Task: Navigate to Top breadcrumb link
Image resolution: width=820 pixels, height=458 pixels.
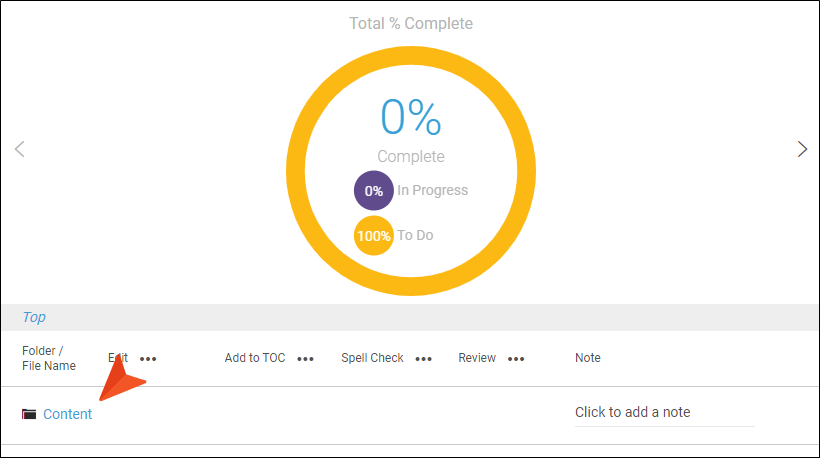Action: (34, 317)
